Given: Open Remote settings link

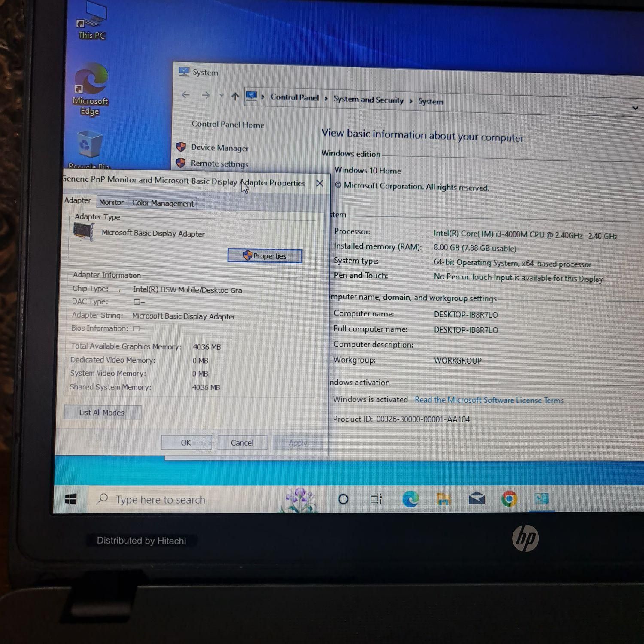Looking at the screenshot, I should pos(219,164).
